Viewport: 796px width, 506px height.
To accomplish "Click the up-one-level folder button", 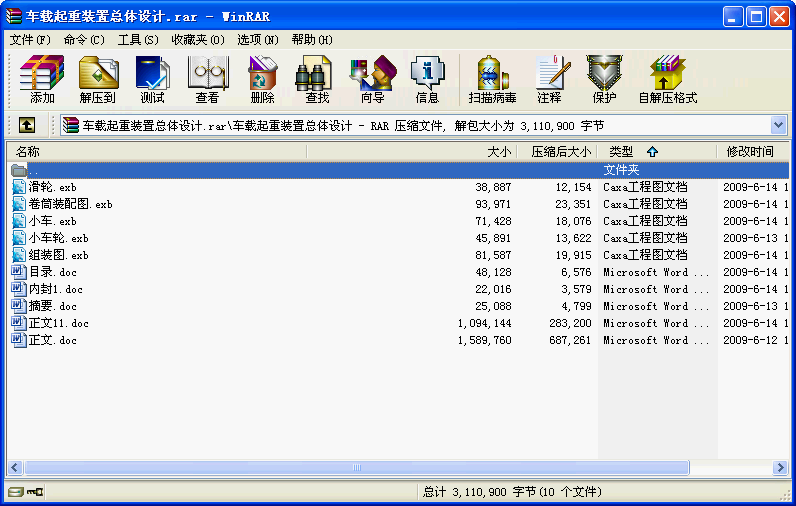I will point(27,125).
